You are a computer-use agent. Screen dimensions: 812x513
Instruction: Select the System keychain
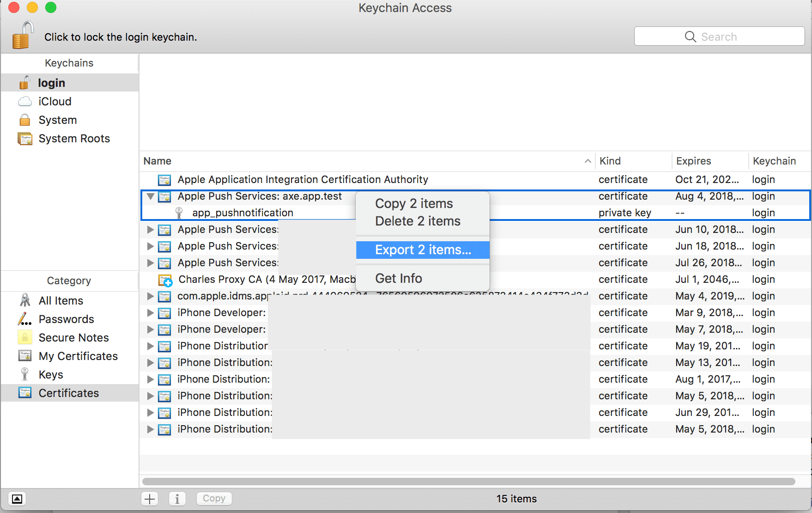pyautogui.click(x=70, y=120)
